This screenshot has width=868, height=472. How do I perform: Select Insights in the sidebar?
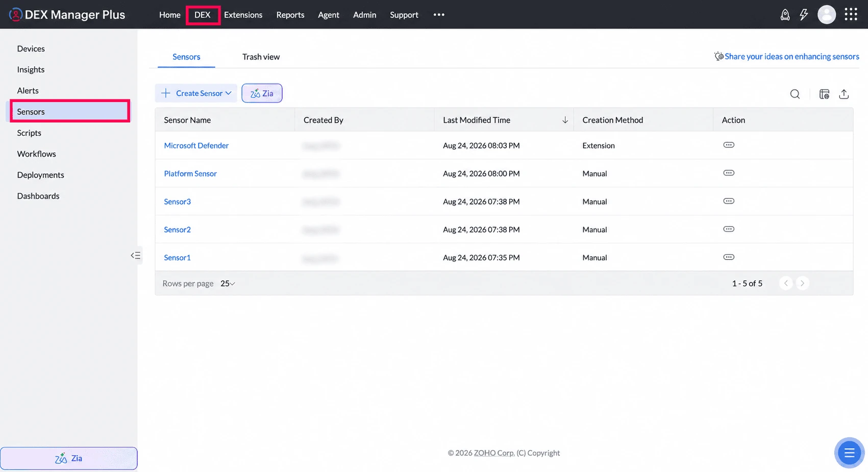tap(31, 69)
